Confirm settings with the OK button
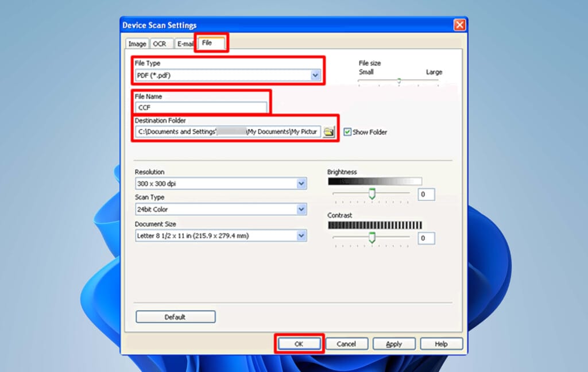 pos(299,344)
